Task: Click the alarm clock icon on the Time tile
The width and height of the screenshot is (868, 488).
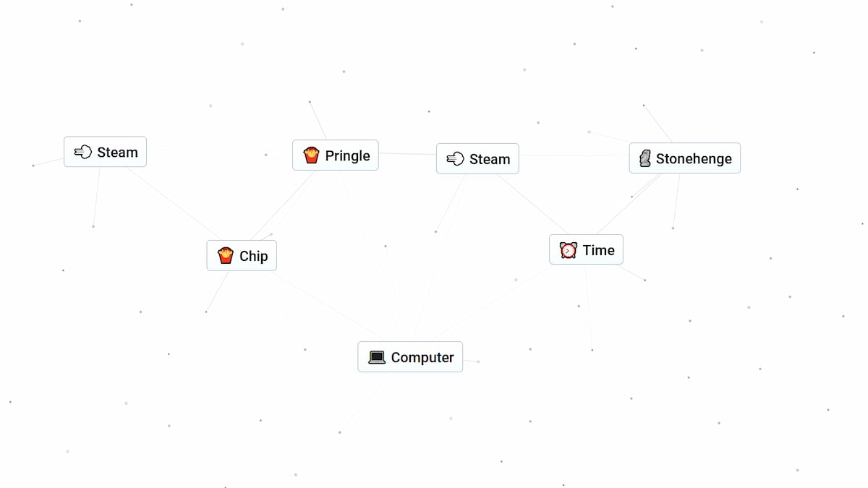Action: pos(567,249)
